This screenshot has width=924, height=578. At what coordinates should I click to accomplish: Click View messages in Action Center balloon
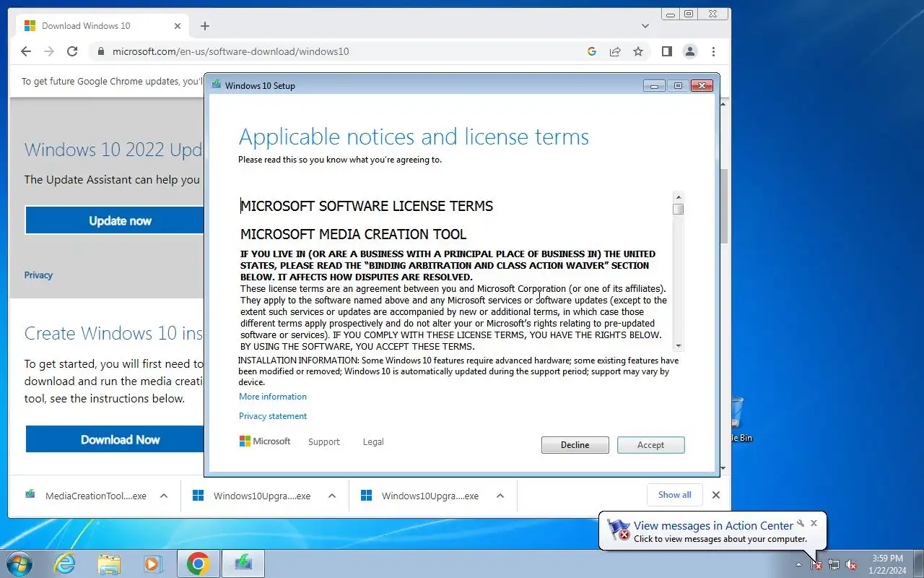pyautogui.click(x=713, y=526)
